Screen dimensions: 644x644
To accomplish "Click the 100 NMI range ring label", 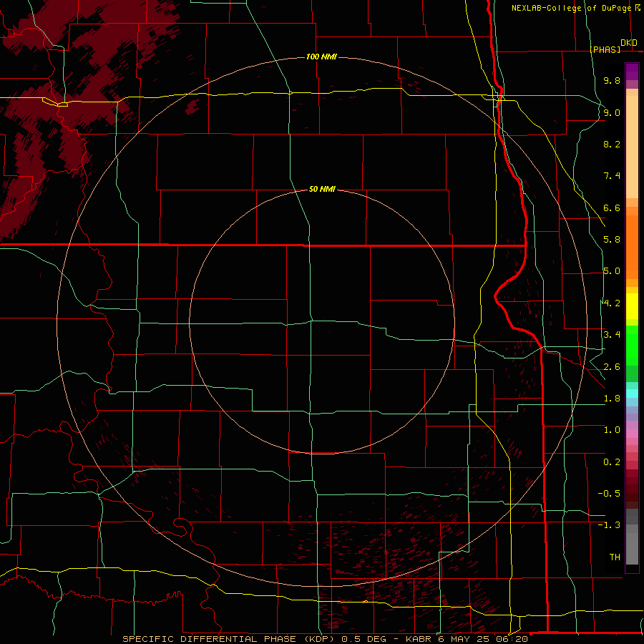I will click(321, 57).
